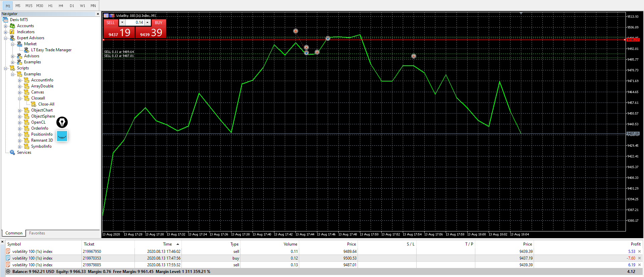Click the Close-All script icon

[x=34, y=104]
